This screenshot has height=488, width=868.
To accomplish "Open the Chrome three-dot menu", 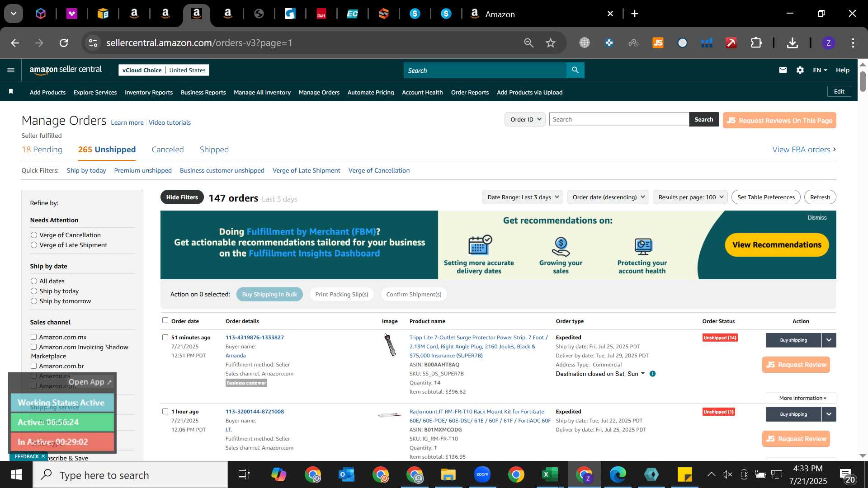I will [853, 43].
